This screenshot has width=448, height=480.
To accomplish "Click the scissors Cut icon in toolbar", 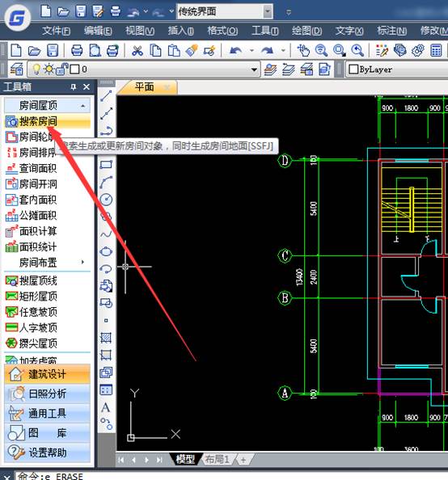I will (137, 51).
